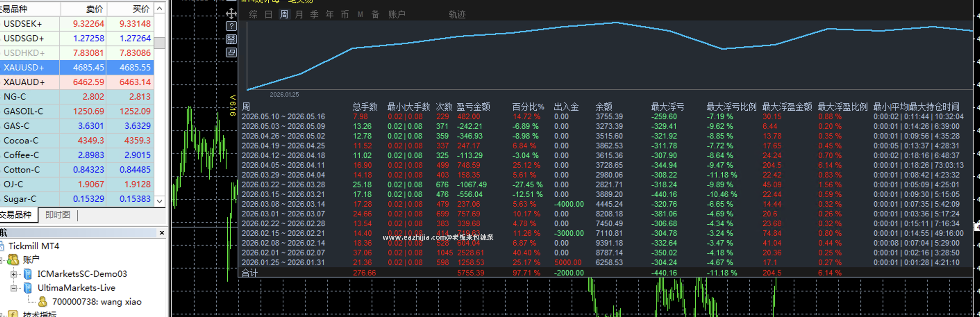This screenshot has height=317, width=980.
Task: Click the 禁 (disable) icon beside the panel
Action: coord(231,39)
